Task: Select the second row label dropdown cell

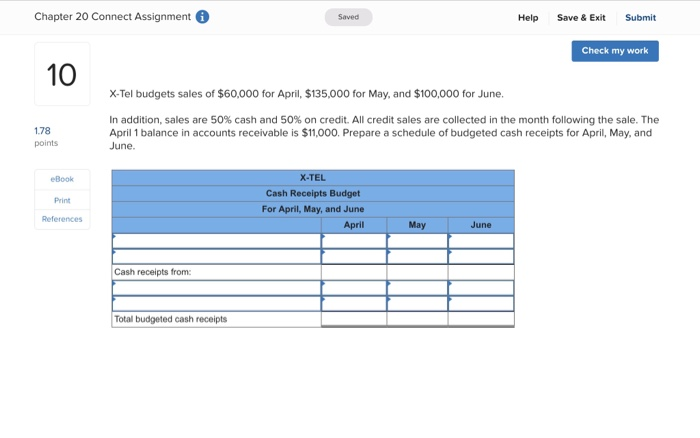Action: coord(217,257)
